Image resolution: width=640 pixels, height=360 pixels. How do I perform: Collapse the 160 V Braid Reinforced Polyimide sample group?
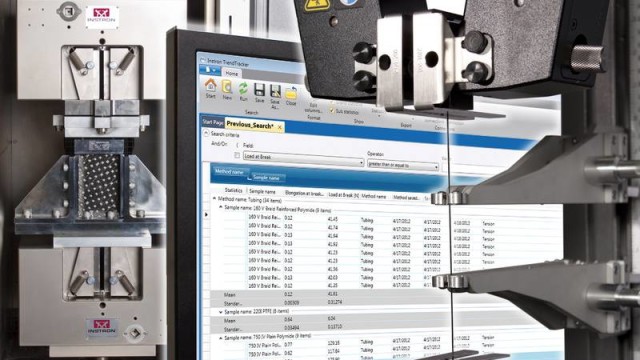(x=221, y=207)
